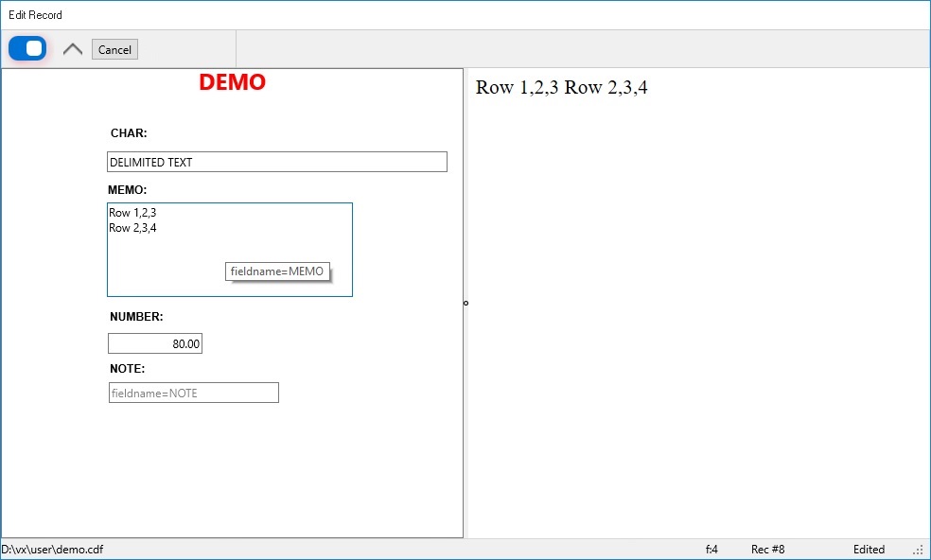Image resolution: width=931 pixels, height=560 pixels.
Task: Click the small splitter handle between panels
Action: tap(465, 303)
